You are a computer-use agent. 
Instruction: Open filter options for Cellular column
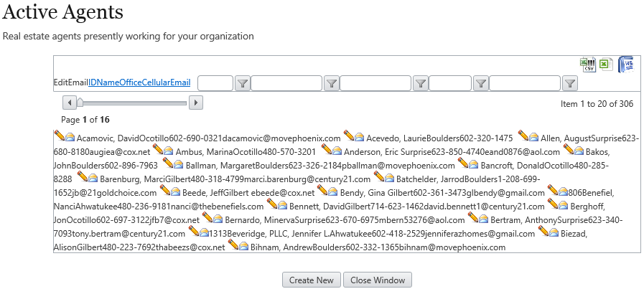(480, 84)
